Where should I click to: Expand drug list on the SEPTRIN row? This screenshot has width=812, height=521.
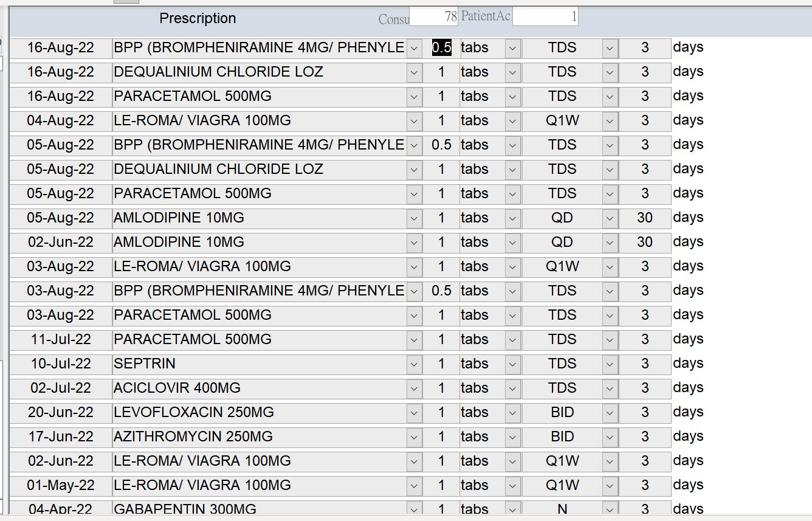[414, 364]
